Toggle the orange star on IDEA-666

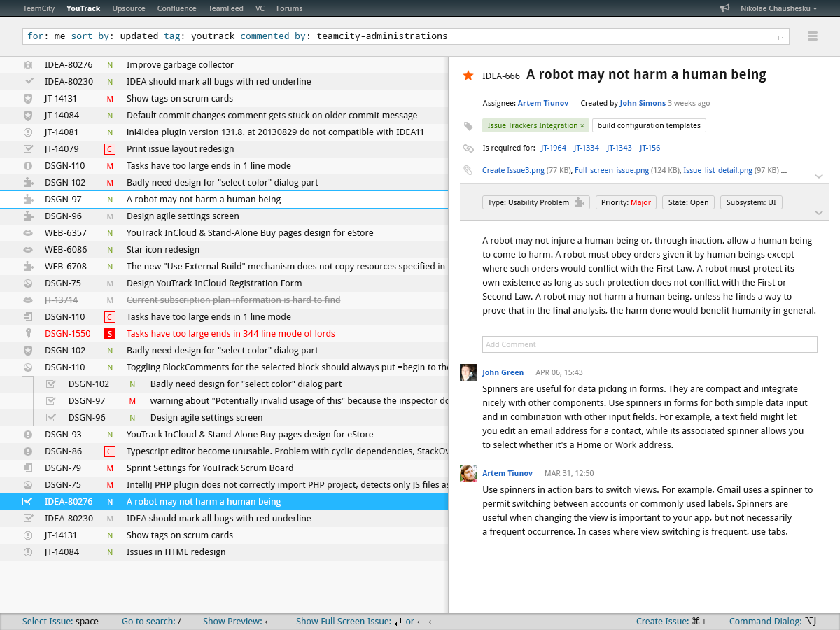(x=468, y=75)
